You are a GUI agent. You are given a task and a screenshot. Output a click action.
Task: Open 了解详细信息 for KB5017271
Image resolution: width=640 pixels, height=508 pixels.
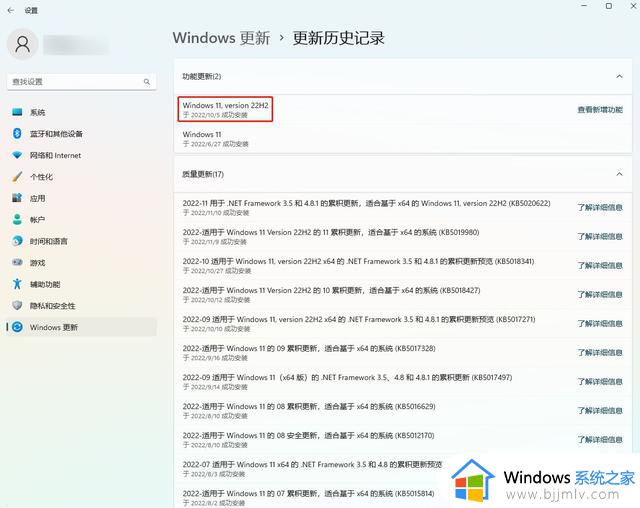click(600, 324)
